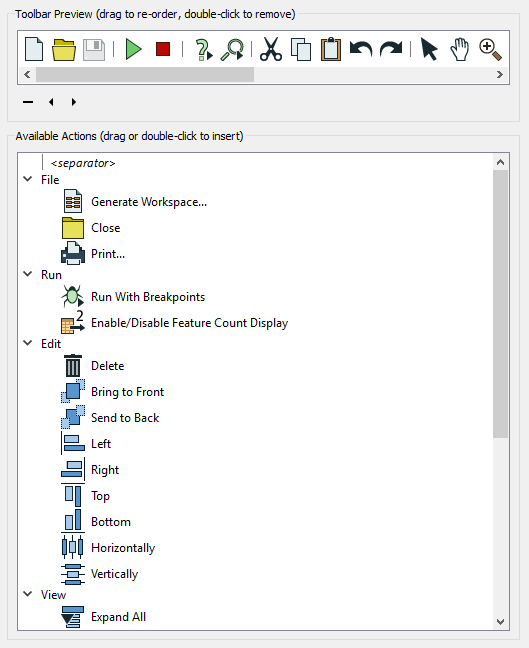Select the Bring to Front action
Image resolution: width=529 pixels, height=648 pixels.
coord(127,391)
